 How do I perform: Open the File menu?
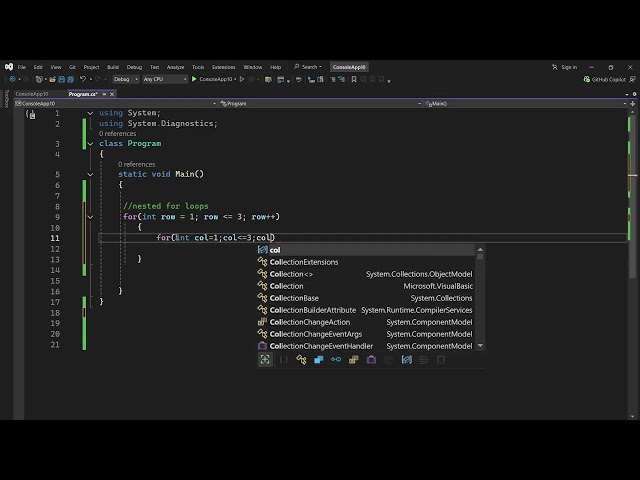(22, 67)
